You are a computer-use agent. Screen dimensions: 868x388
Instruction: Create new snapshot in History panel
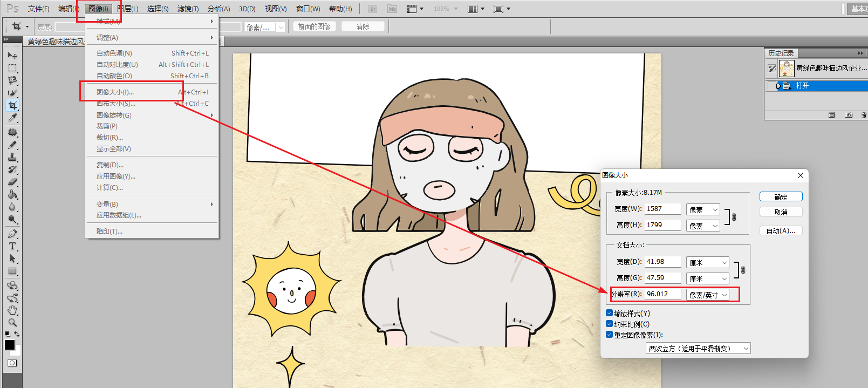click(x=849, y=115)
